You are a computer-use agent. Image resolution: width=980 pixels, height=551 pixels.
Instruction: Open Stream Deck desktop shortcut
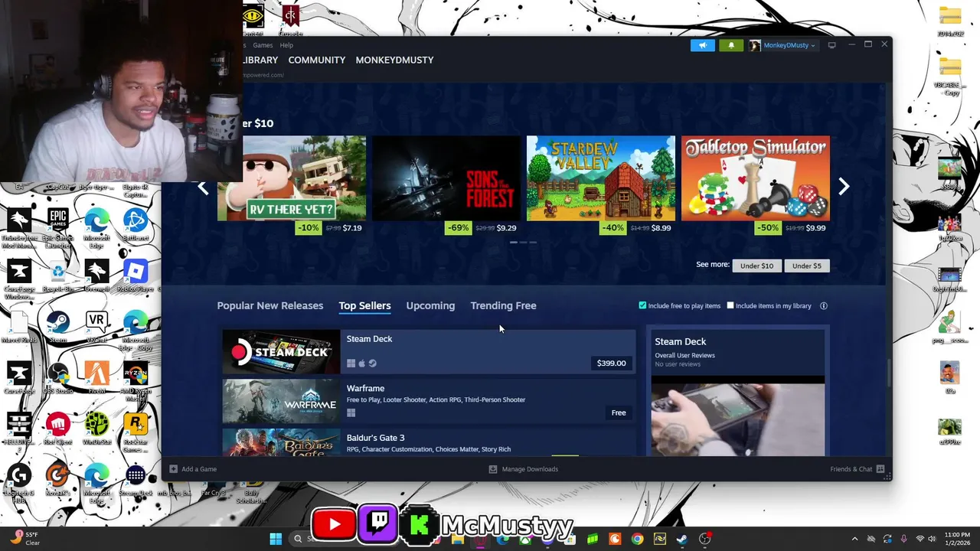click(136, 480)
